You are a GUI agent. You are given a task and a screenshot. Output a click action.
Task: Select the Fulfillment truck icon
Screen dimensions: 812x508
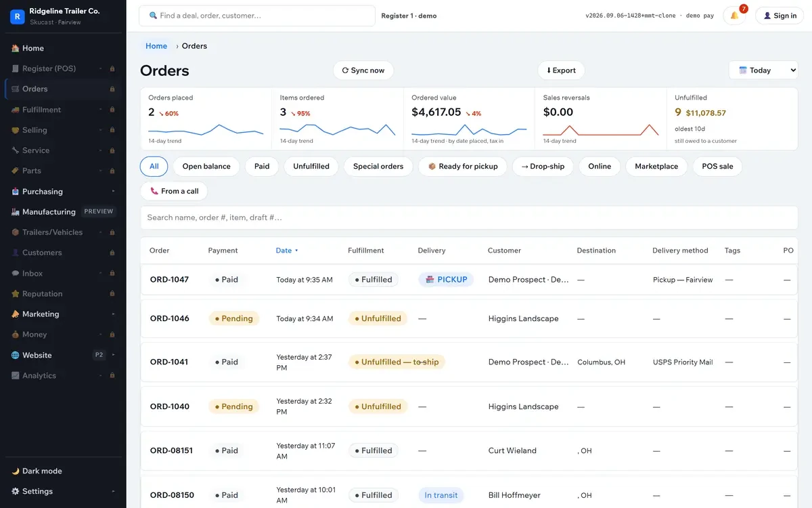click(15, 110)
